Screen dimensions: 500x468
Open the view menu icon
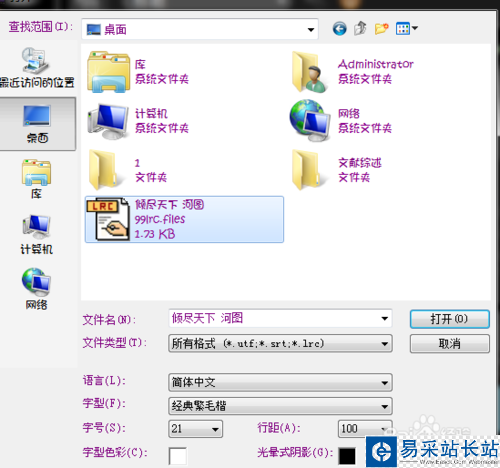403,29
